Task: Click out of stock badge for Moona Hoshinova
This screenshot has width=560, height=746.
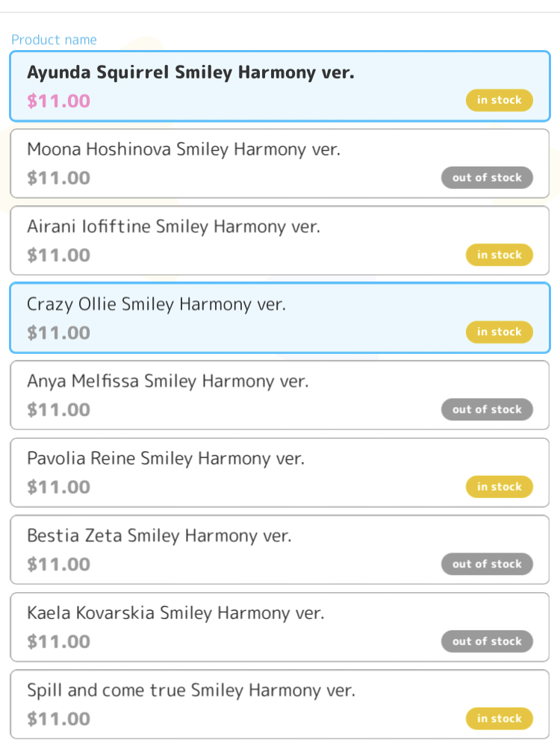Action: [487, 178]
